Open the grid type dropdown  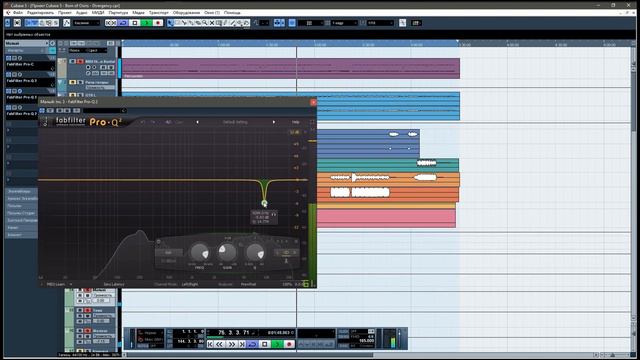[343, 23]
